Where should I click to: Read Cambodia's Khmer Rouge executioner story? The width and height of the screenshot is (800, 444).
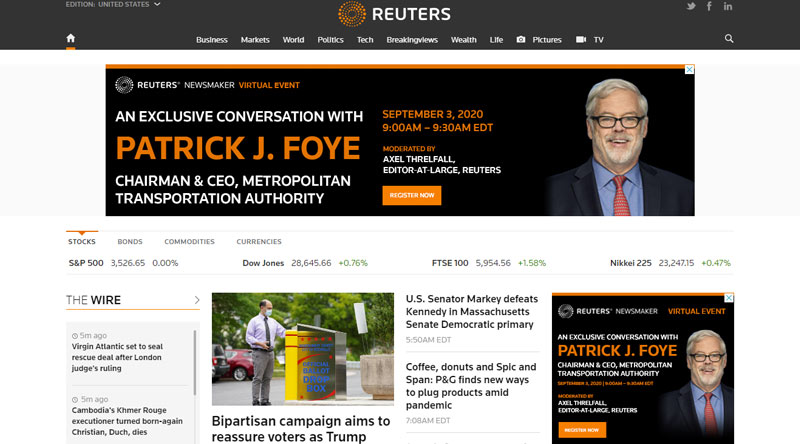(127, 421)
